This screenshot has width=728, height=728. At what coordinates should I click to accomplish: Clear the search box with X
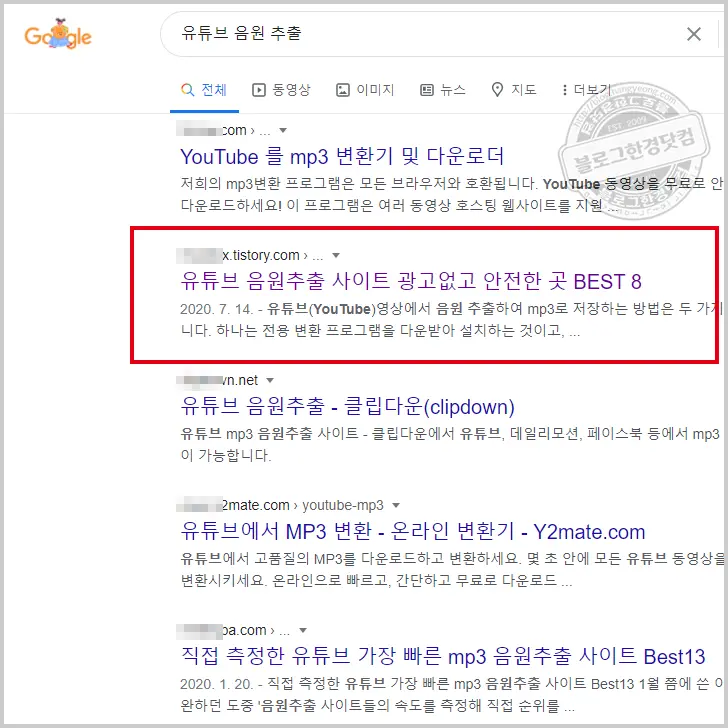[694, 34]
